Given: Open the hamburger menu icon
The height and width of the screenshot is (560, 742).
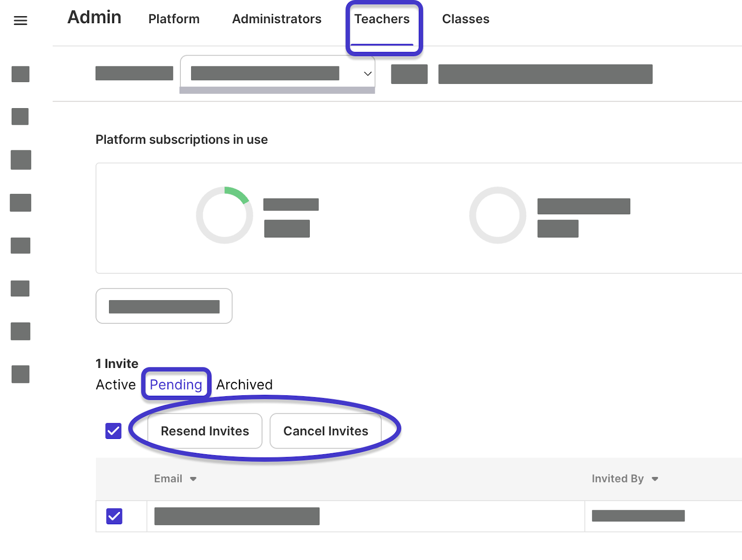Looking at the screenshot, I should click(20, 20).
